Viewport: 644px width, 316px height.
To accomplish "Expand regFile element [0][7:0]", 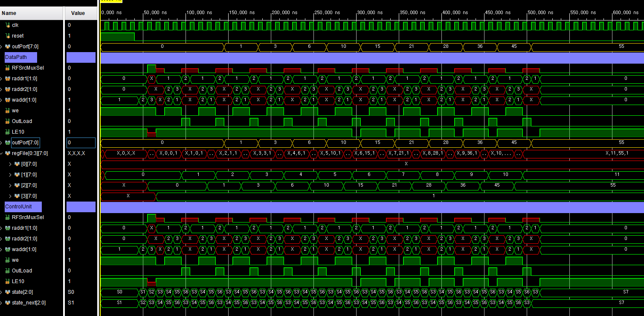I will pos(10,164).
